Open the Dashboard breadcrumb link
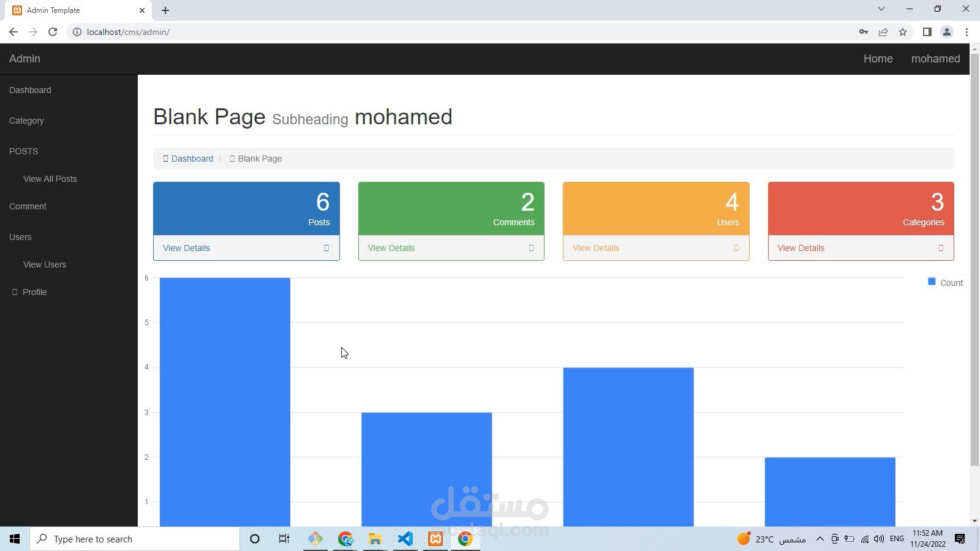Screen dimensions: 980x551 click(x=192, y=159)
